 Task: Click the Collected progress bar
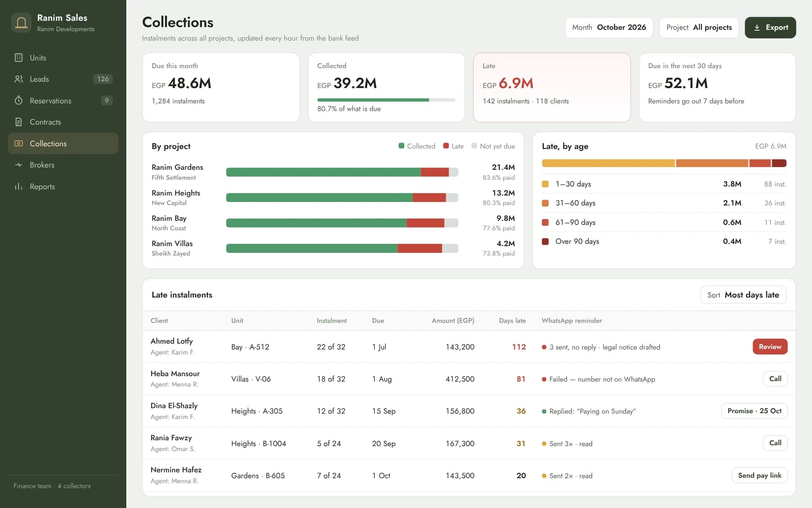click(x=386, y=100)
